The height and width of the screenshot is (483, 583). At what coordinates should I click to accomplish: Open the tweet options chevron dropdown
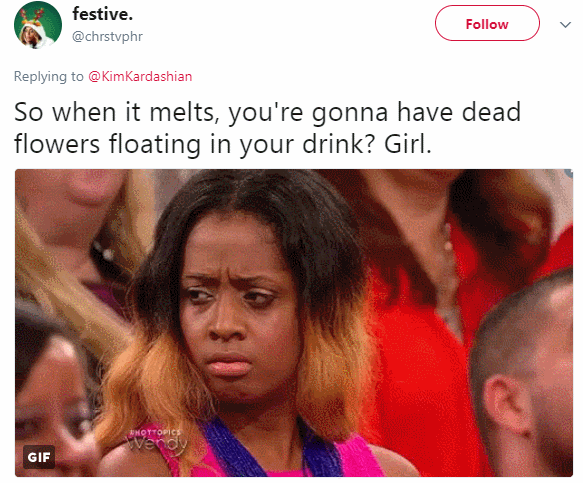[x=565, y=25]
